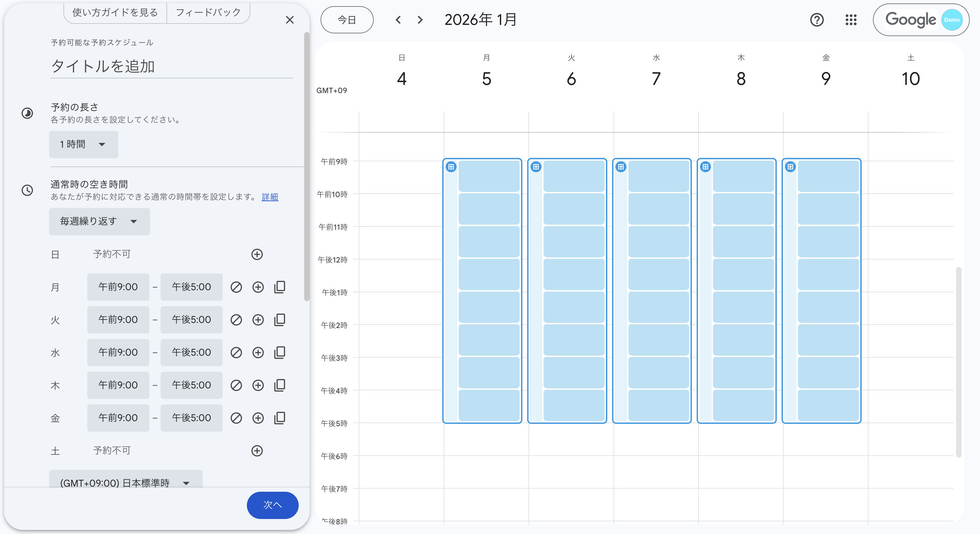Add another time period on Wednesday

258,353
